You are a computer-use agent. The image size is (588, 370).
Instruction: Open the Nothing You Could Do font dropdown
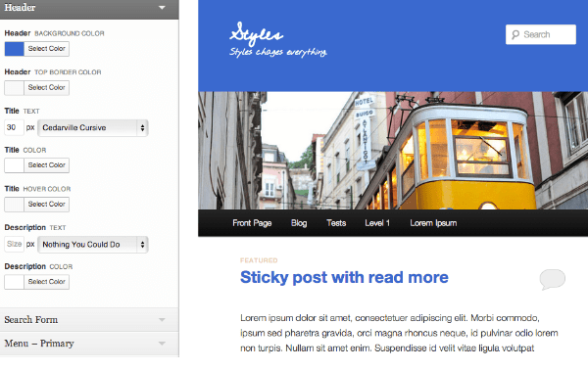click(93, 245)
